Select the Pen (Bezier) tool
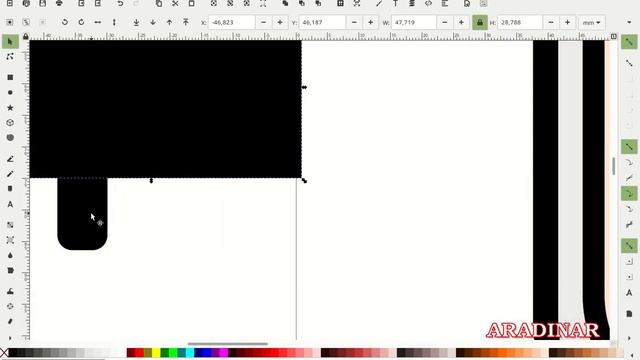 (10, 159)
